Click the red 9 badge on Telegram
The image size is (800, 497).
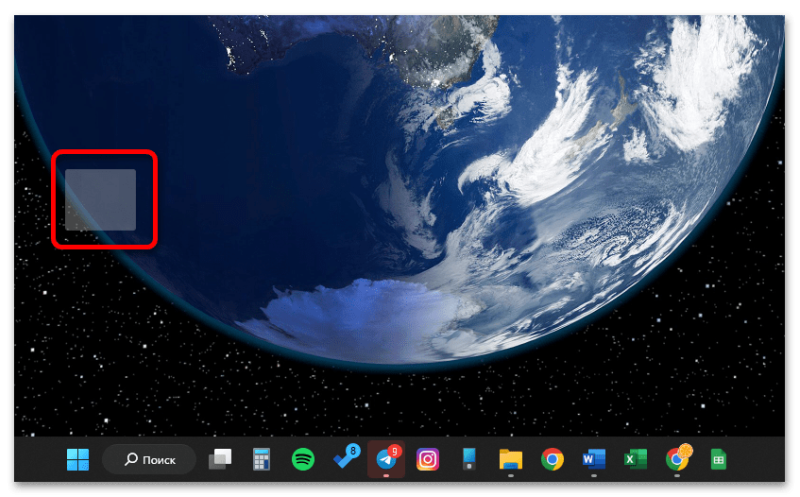(x=396, y=451)
